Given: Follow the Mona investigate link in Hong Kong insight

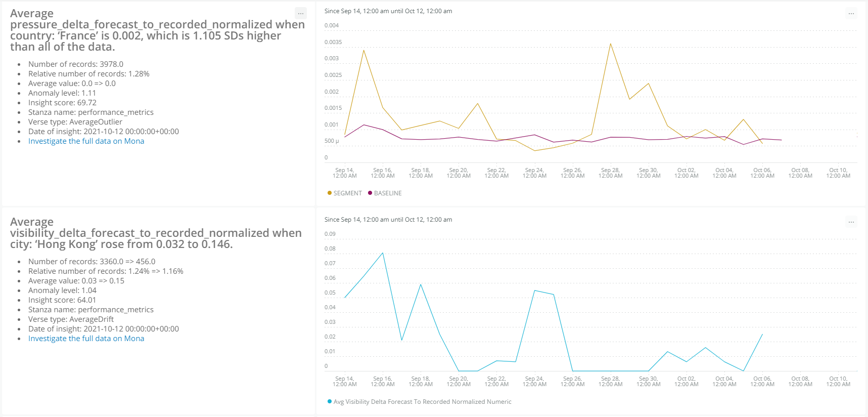Looking at the screenshot, I should tap(86, 339).
